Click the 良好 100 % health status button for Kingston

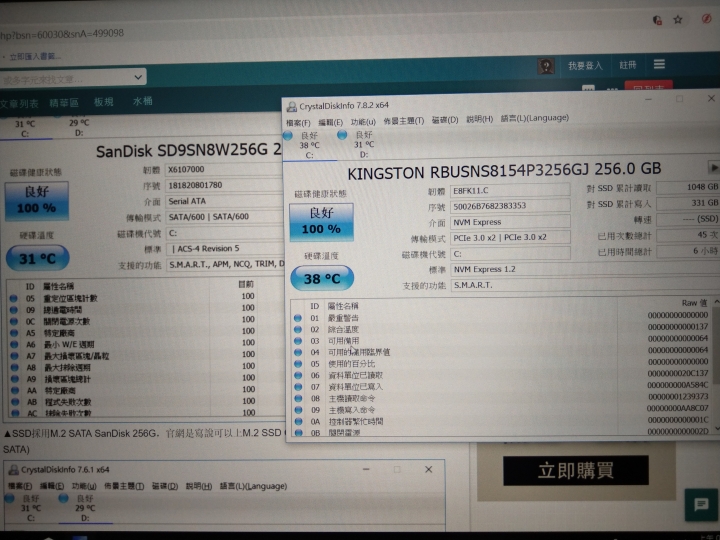click(321, 222)
